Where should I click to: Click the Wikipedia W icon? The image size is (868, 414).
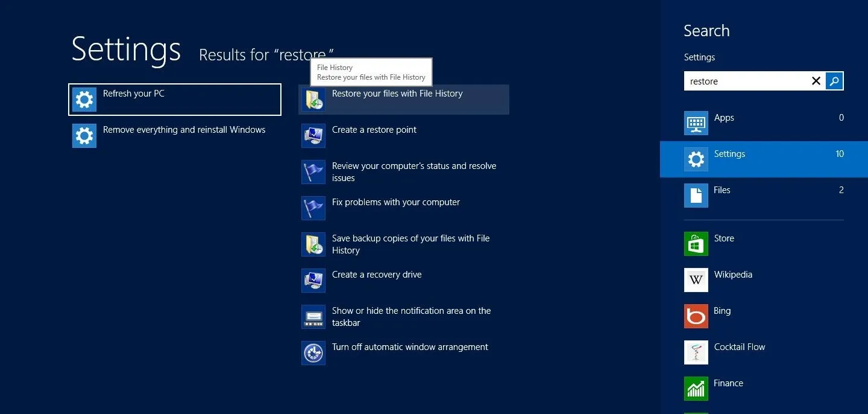[x=696, y=280]
